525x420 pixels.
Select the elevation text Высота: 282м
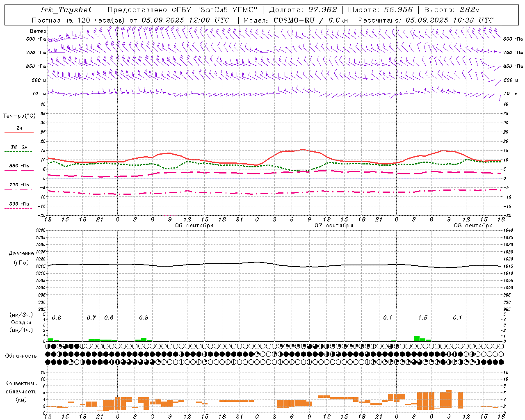[x=452, y=10]
